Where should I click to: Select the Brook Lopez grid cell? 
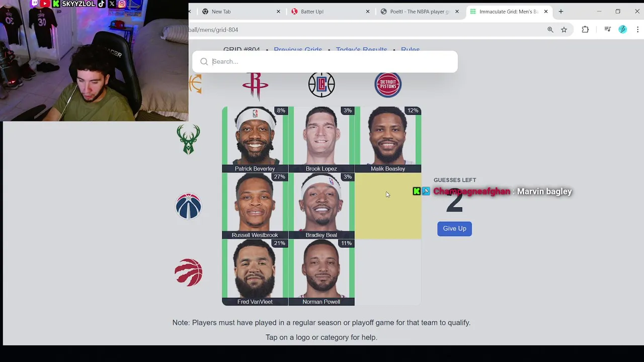(321, 139)
